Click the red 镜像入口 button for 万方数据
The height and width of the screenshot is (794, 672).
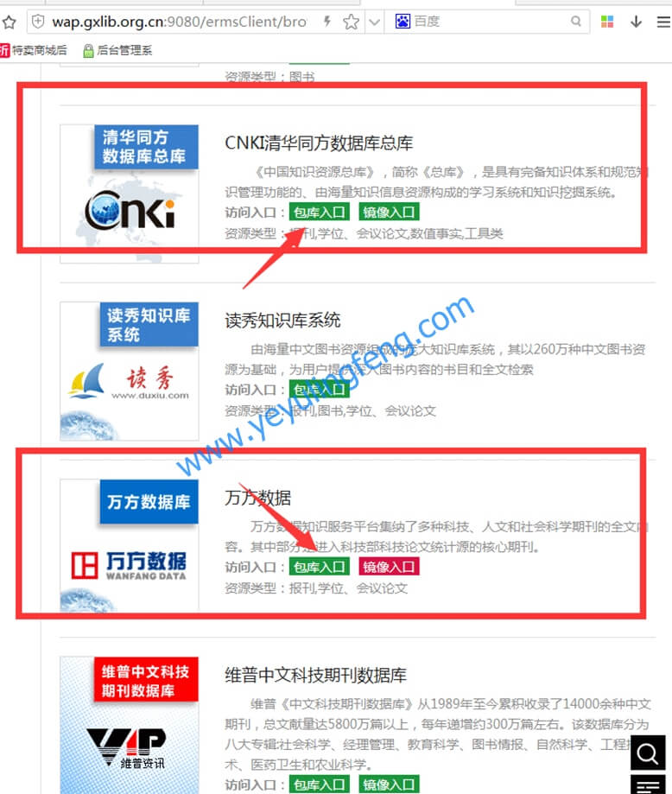tap(389, 567)
